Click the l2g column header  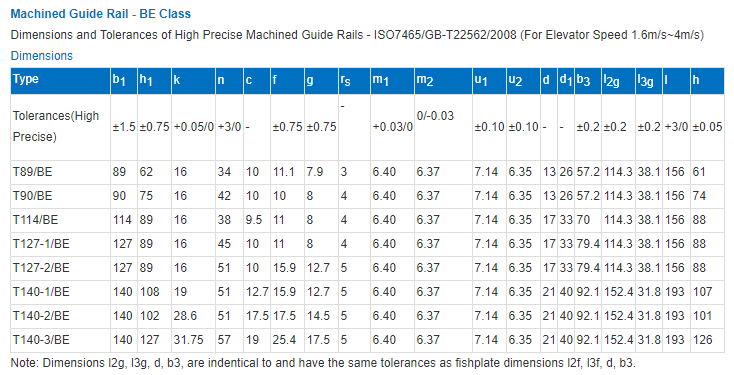611,81
